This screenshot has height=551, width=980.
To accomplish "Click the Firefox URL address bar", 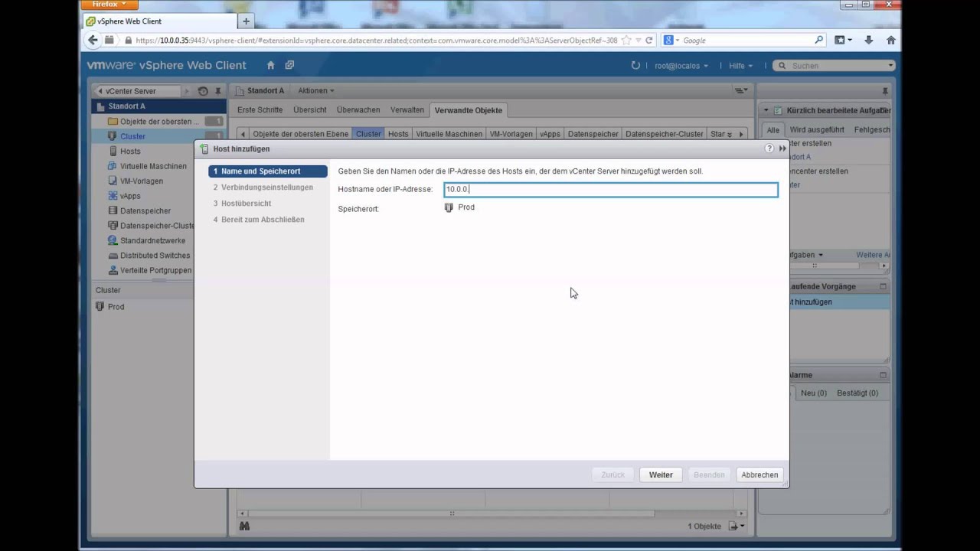I will [x=375, y=41].
